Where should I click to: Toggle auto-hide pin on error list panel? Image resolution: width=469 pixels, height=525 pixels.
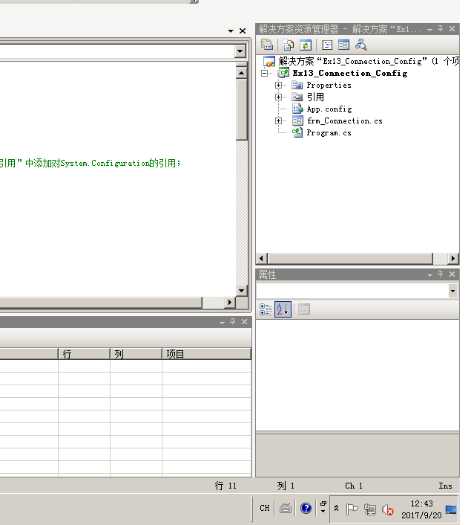point(233,322)
